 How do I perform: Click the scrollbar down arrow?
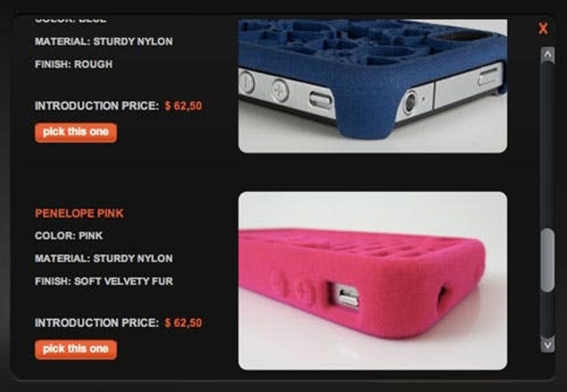[x=547, y=344]
